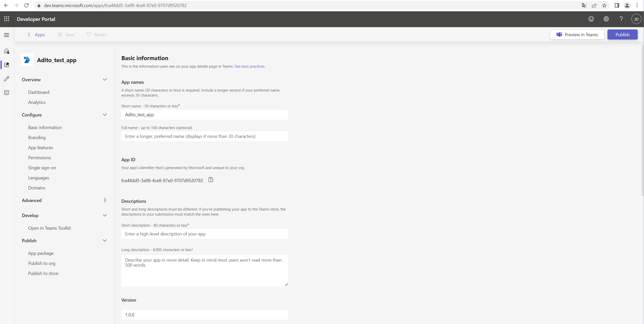The height and width of the screenshot is (324, 644).
Task: Go back to Apps list
Action: (36, 34)
